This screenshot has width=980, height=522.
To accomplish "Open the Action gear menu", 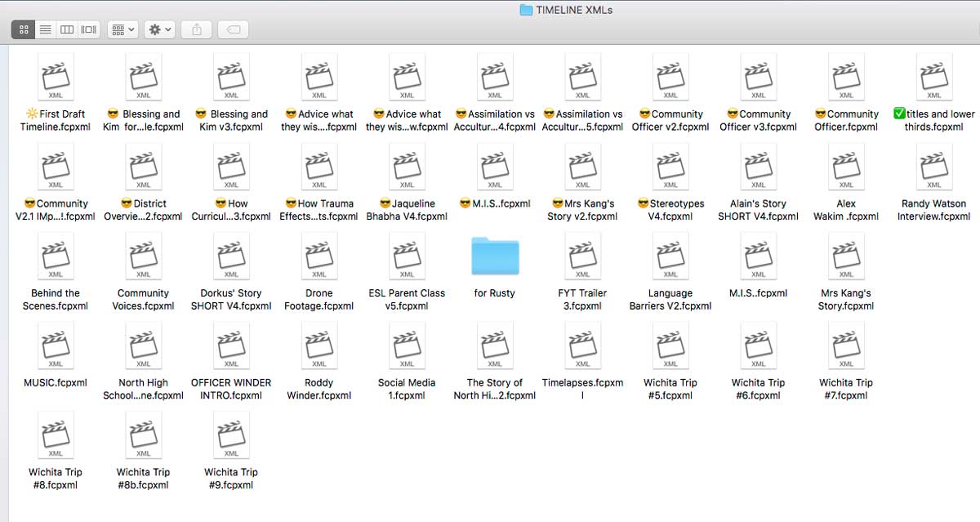I will click(x=159, y=29).
